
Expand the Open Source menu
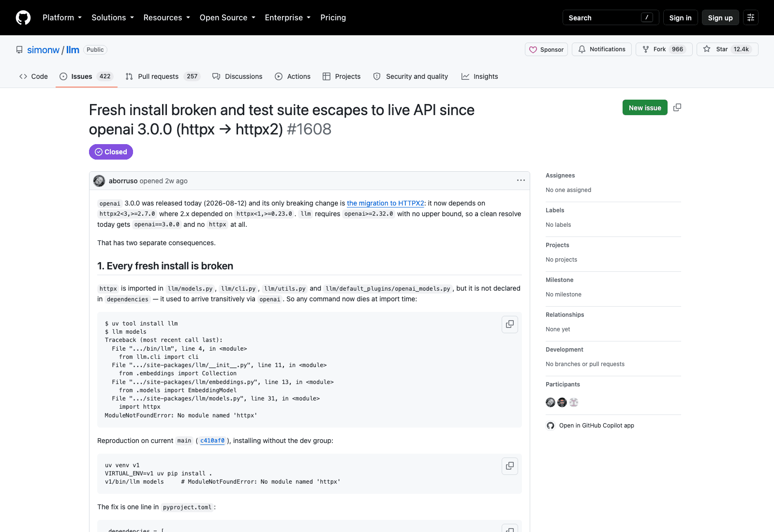[x=227, y=17]
